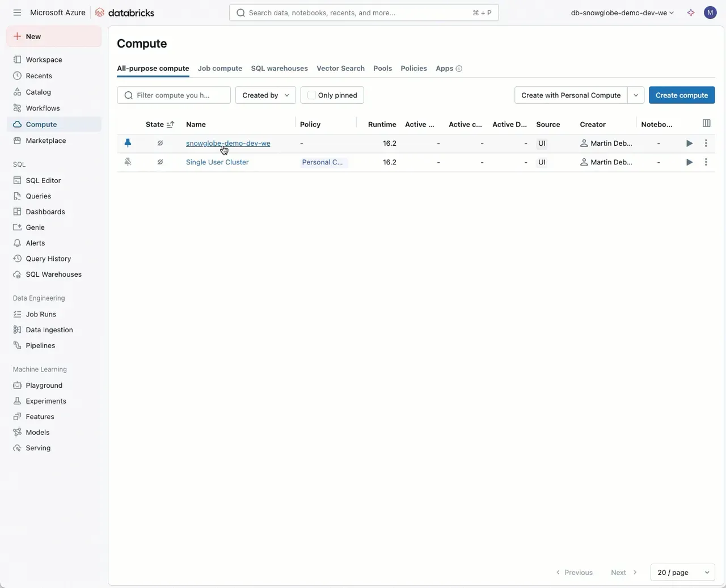Viewport: 726px width, 588px height.
Task: Switch to the Job compute tab
Action: coord(220,69)
